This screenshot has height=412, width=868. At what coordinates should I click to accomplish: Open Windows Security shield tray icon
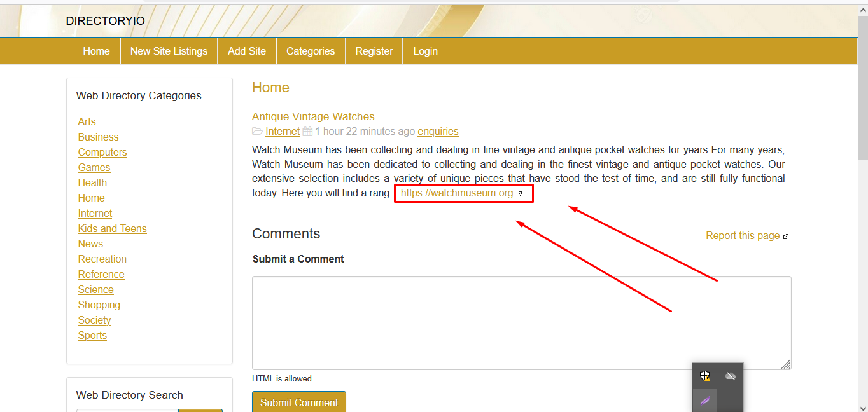[705, 376]
